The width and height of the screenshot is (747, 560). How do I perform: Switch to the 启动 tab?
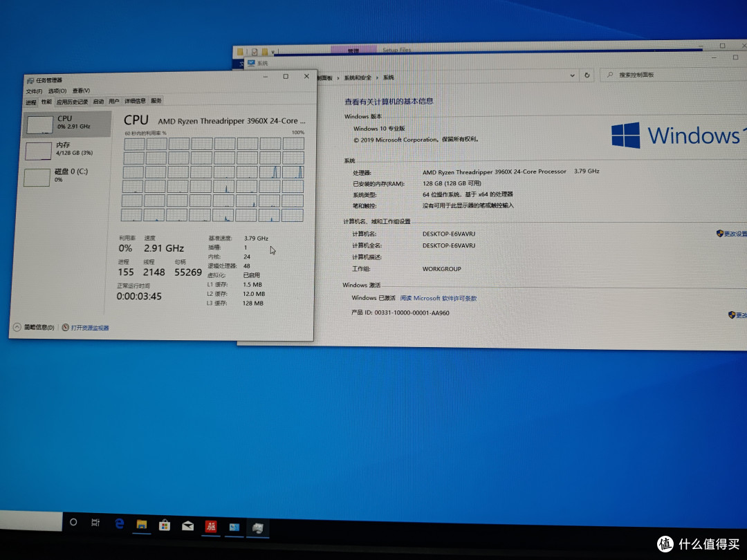[98, 101]
